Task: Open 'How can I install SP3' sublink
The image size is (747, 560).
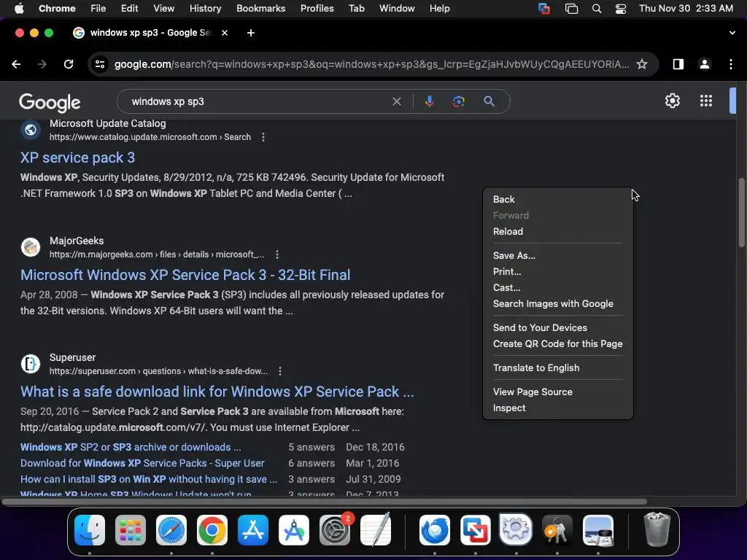Action: click(149, 480)
